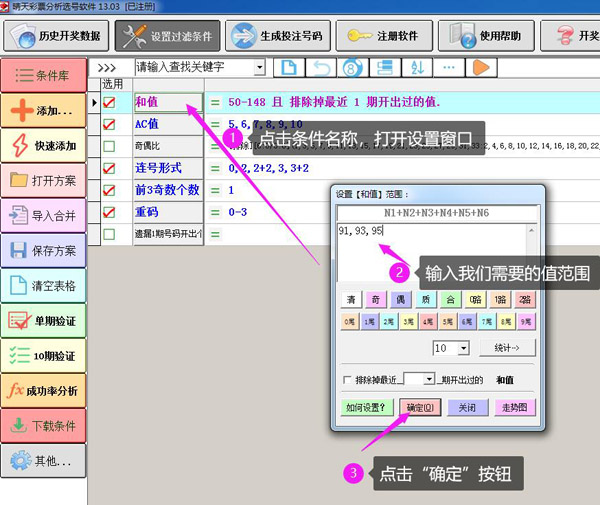Viewport: 600px width, 505px height.
Task: Open the 历史开奖数据 toolbar section
Action: point(54,35)
